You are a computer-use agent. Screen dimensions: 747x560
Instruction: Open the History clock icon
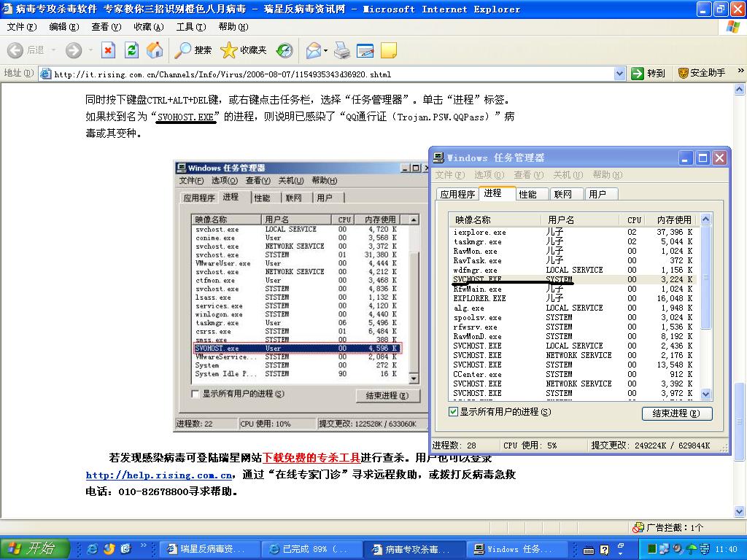[285, 50]
